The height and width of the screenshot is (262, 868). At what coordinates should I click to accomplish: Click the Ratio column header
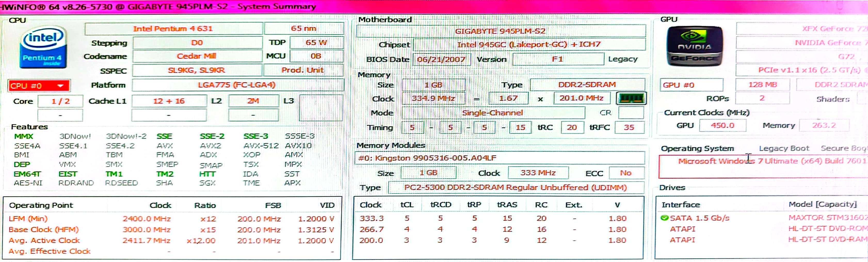[x=205, y=206]
